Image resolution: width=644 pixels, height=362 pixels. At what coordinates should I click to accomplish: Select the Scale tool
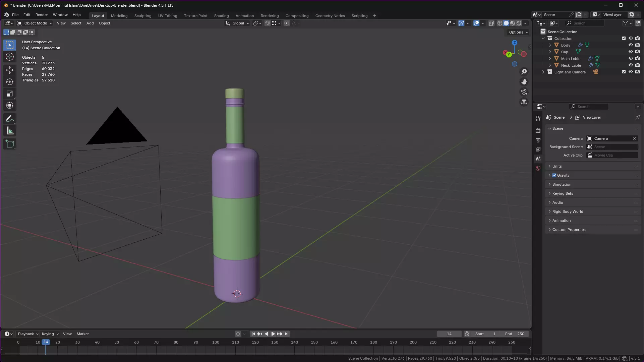[x=10, y=94]
